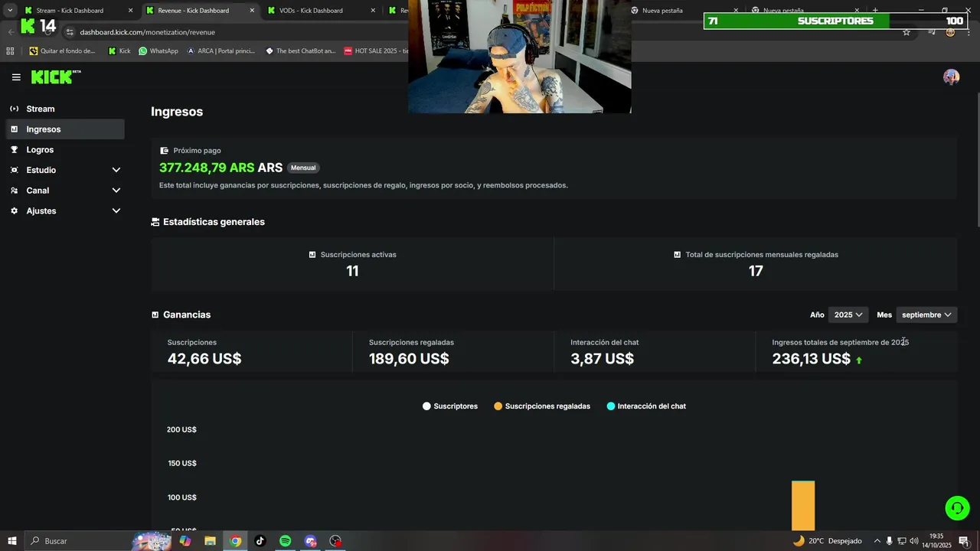Click the Estudio icon in the sidebar
This screenshot has height=551, width=980.
point(15,170)
